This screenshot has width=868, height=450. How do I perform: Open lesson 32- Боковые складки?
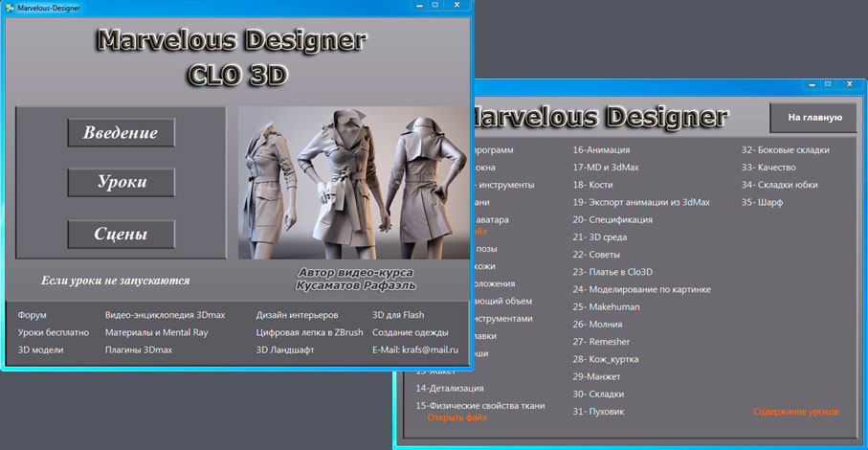786,150
